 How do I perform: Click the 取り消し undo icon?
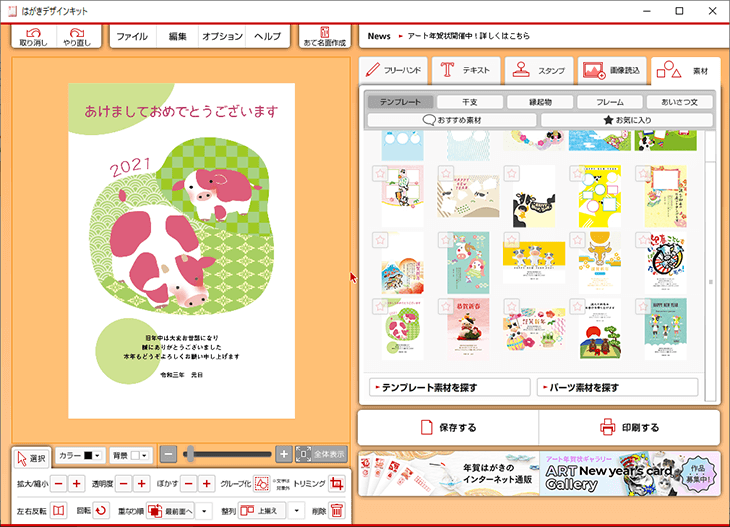click(x=33, y=33)
